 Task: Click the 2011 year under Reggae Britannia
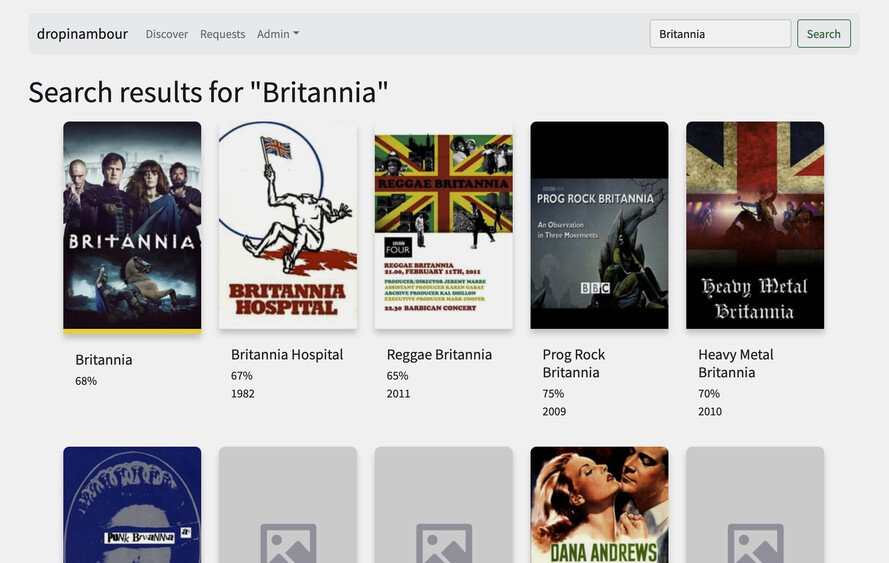coord(398,393)
